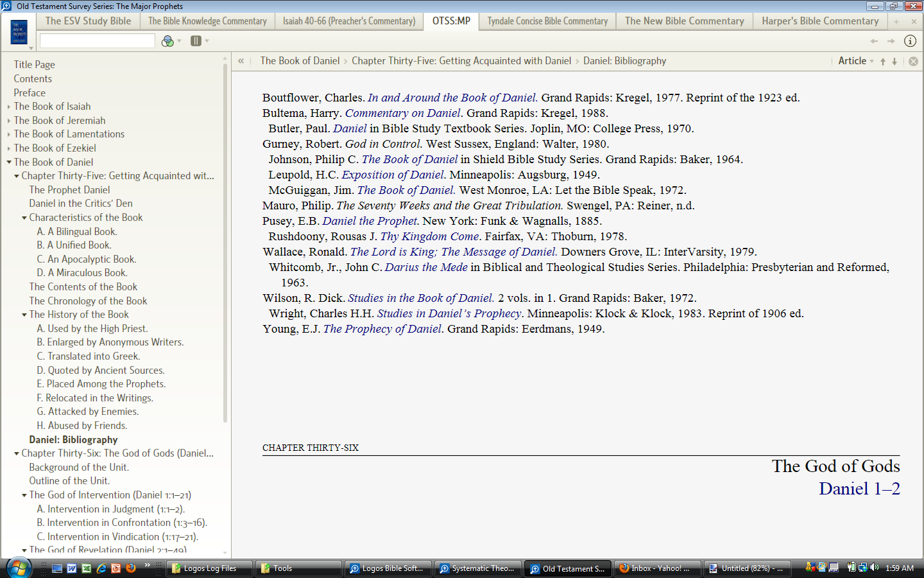Viewport: 924px width, 578px height.
Task: Collapse The God of Intervention section
Action: coord(24,495)
